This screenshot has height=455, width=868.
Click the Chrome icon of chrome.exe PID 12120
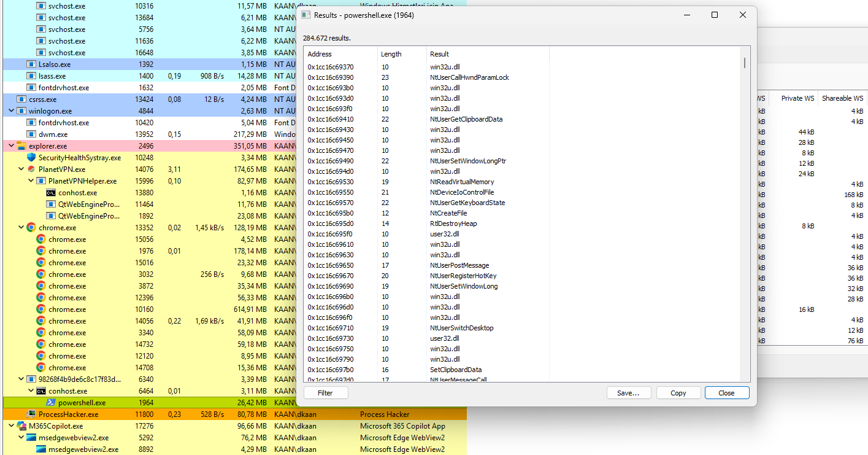coord(41,356)
